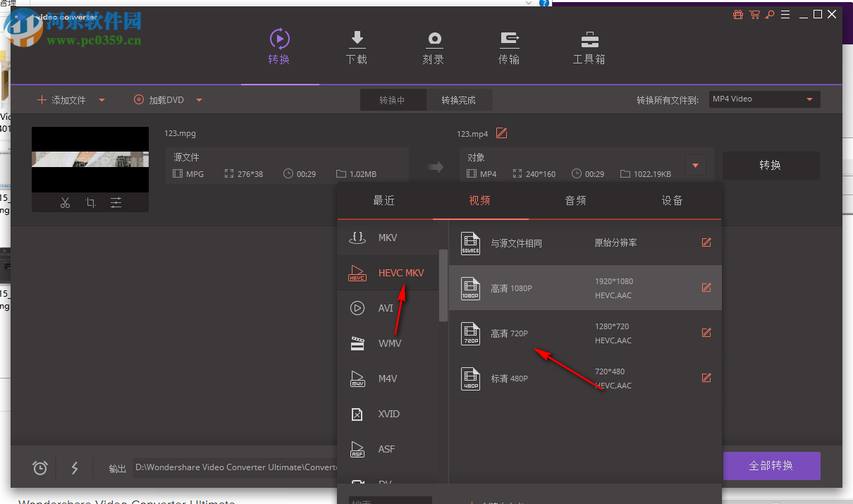Edit settings for the 720P preset
The height and width of the screenshot is (504, 853).
706,333
